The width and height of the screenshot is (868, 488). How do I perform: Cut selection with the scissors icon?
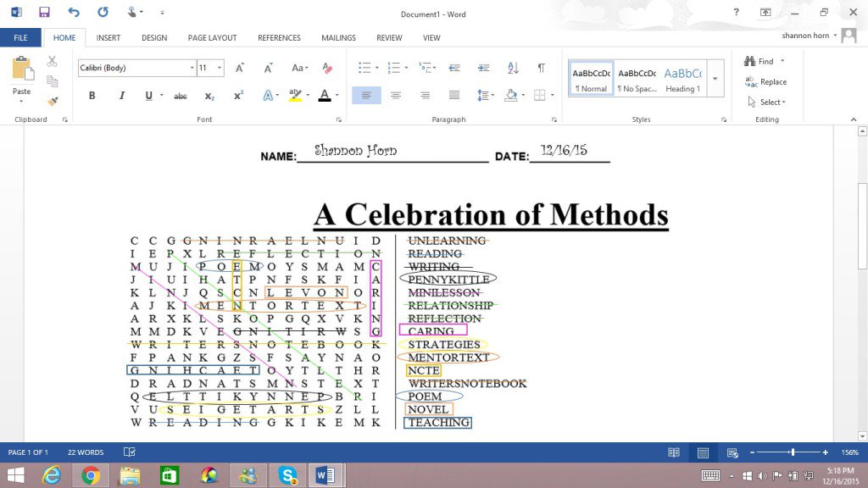click(52, 61)
